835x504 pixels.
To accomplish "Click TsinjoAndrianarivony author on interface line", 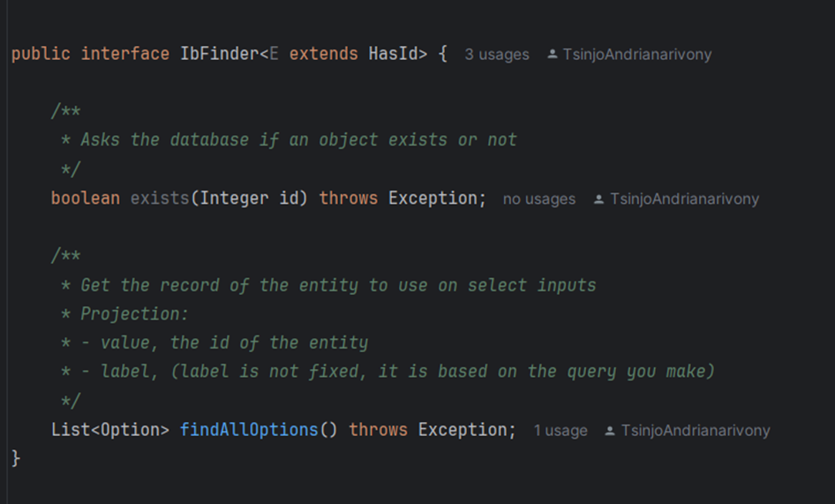I will coord(637,55).
